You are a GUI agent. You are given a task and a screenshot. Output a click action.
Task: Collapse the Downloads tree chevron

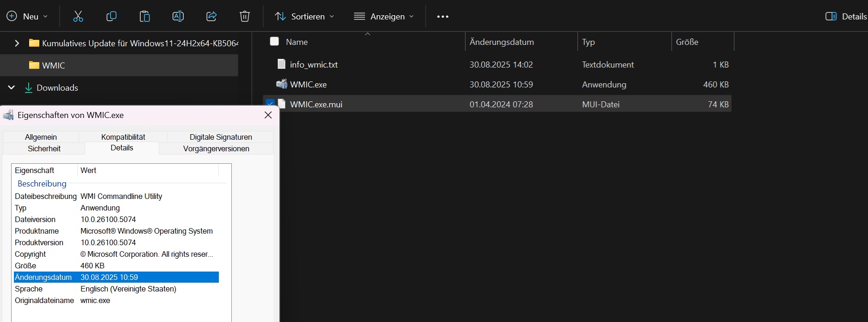point(12,87)
